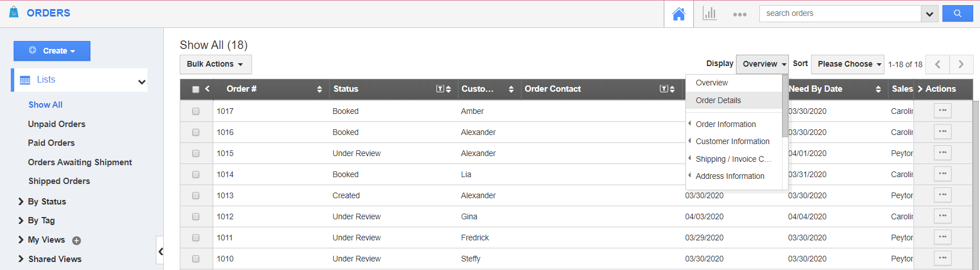Open the Unpaid Orders list
The image size is (980, 270).
tap(56, 124)
